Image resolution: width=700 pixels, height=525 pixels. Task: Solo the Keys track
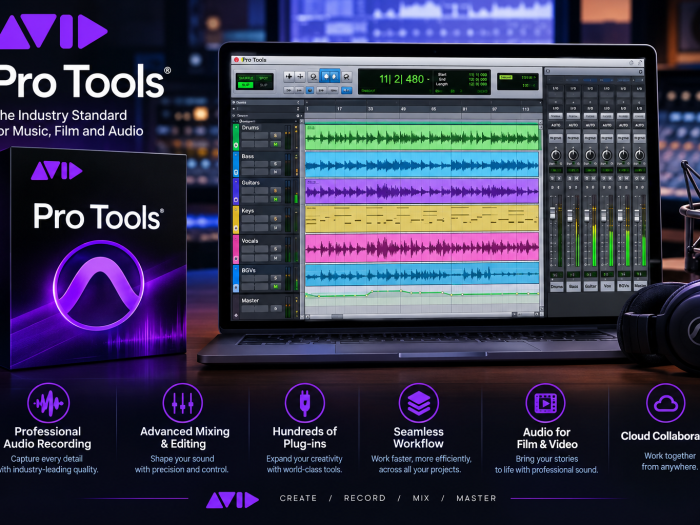(275, 219)
